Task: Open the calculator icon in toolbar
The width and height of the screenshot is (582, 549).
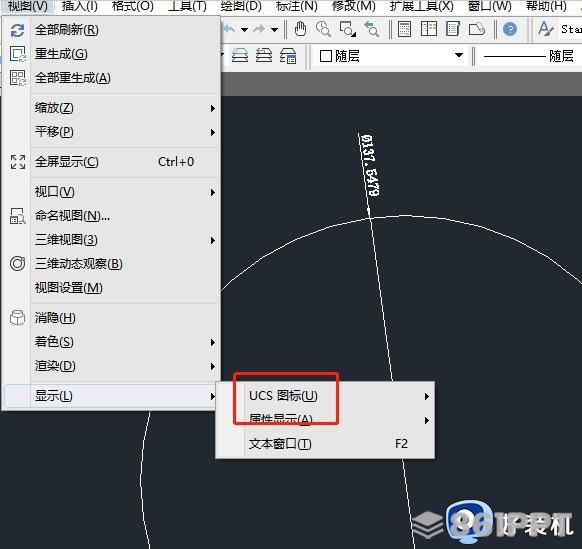Action: point(404,29)
